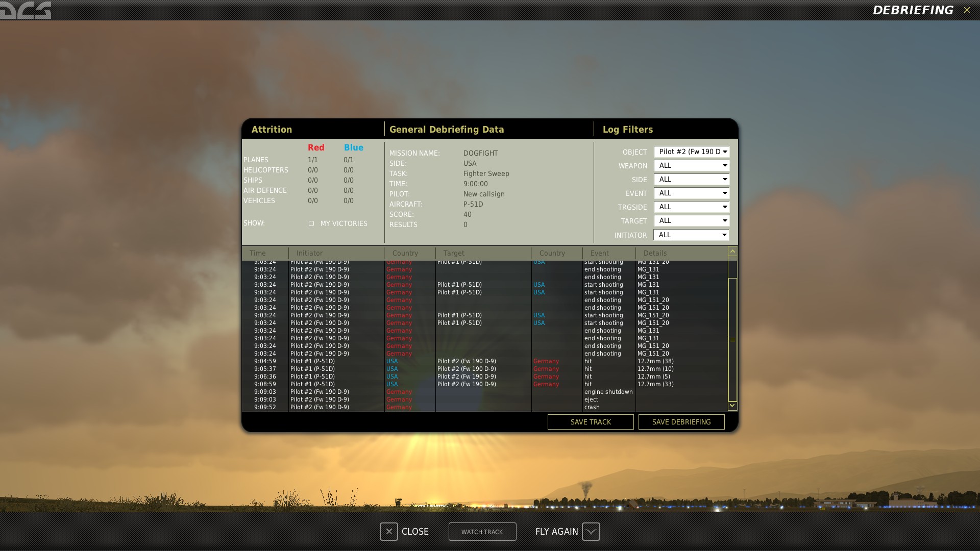Viewport: 980px width, 551px height.
Task: Open the TRGSIDE filter dropdown
Action: pyautogui.click(x=692, y=207)
